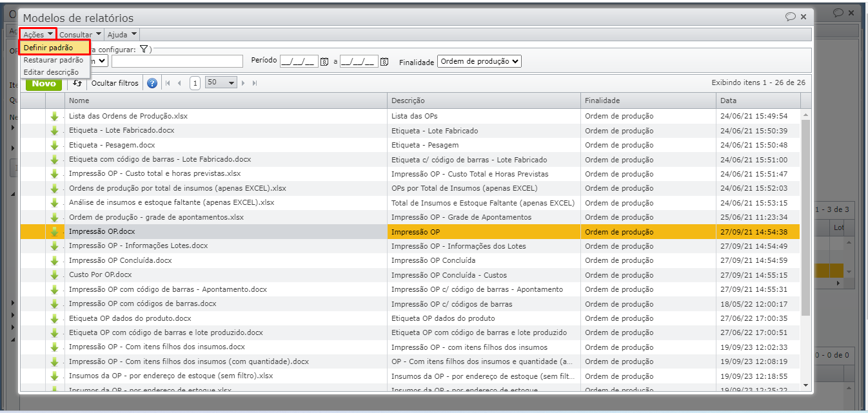Click Ocultar filtros button
Viewport: 868px width, 413px height.
click(x=115, y=83)
